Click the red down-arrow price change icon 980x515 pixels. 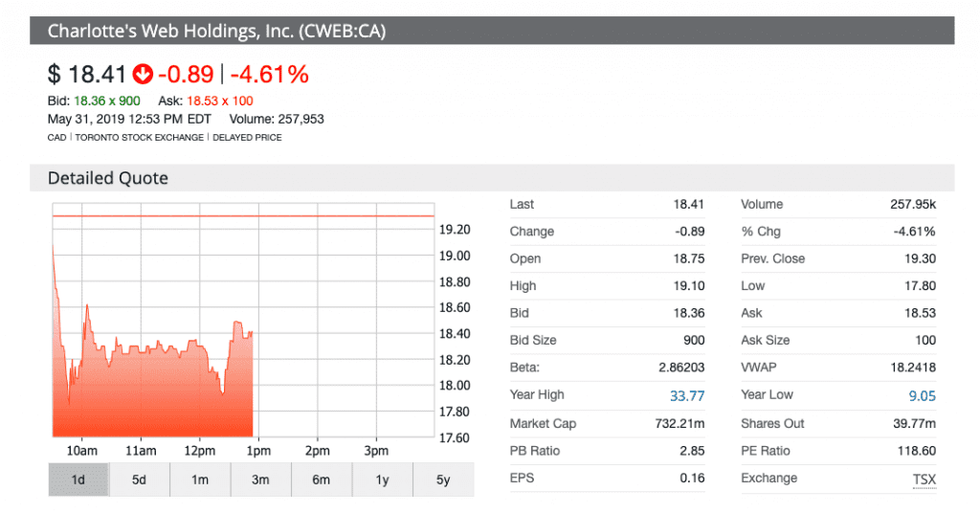click(143, 75)
